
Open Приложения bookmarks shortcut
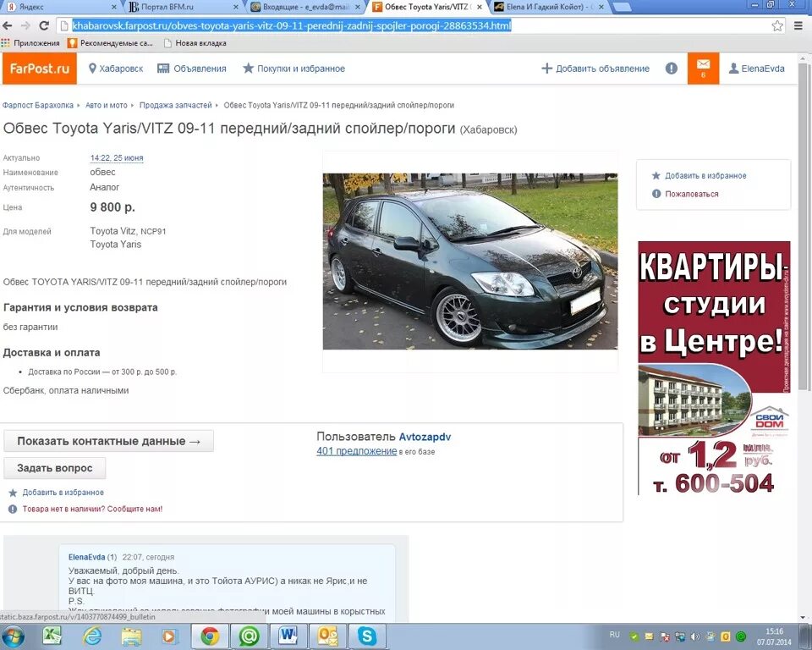point(30,43)
